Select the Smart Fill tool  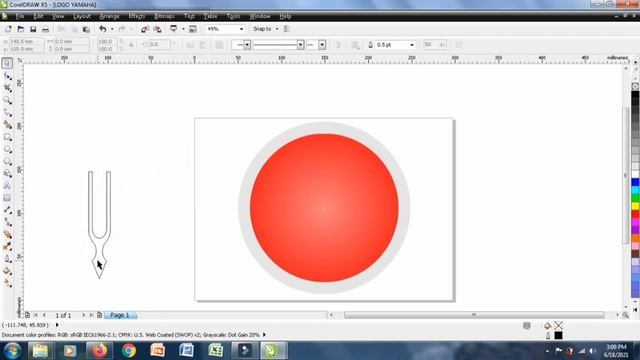pos(7,124)
